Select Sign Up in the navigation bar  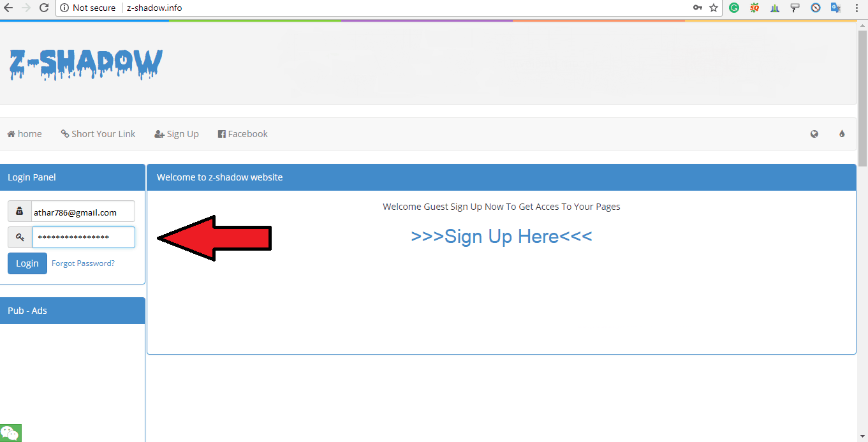click(x=177, y=134)
